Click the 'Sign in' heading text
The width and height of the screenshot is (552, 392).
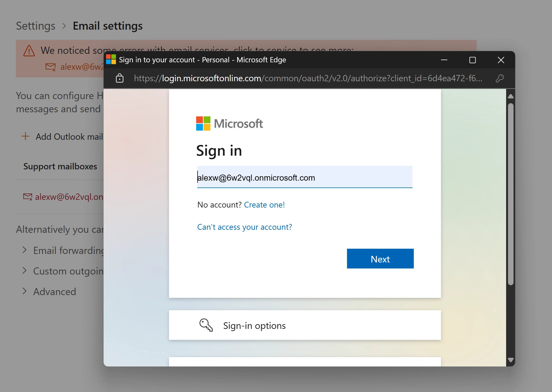pos(219,151)
